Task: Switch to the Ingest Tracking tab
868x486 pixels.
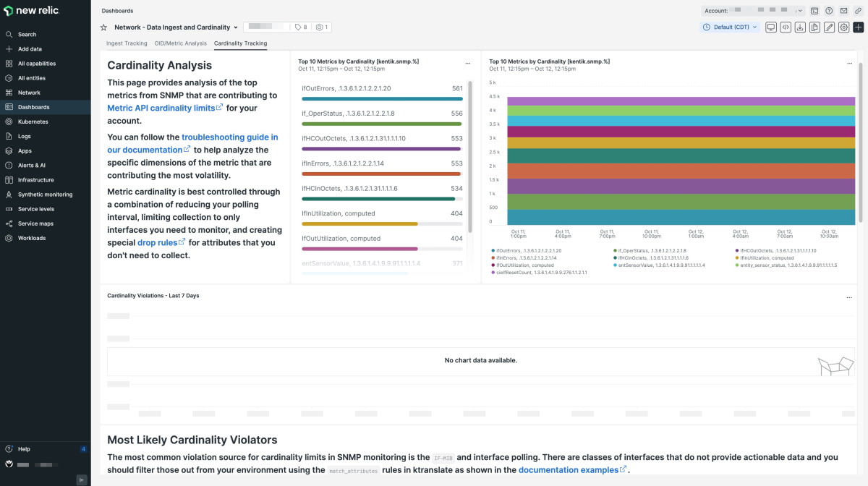Action: click(x=127, y=43)
